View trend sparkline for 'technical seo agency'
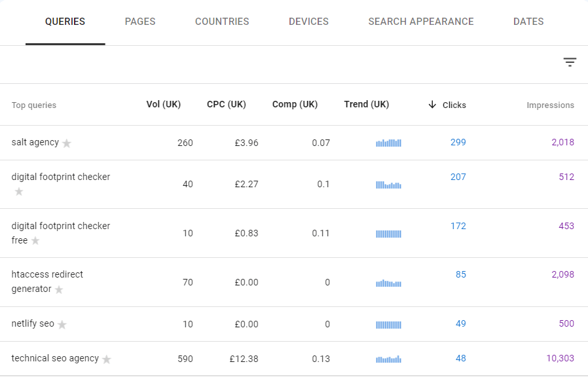Screen dimensions: 588x381 [x=388, y=359]
